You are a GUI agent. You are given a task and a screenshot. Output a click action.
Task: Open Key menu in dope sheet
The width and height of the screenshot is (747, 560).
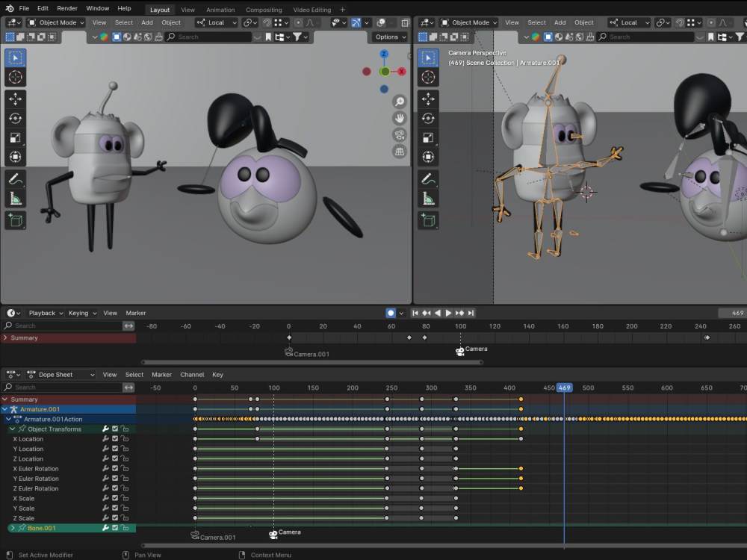click(217, 375)
